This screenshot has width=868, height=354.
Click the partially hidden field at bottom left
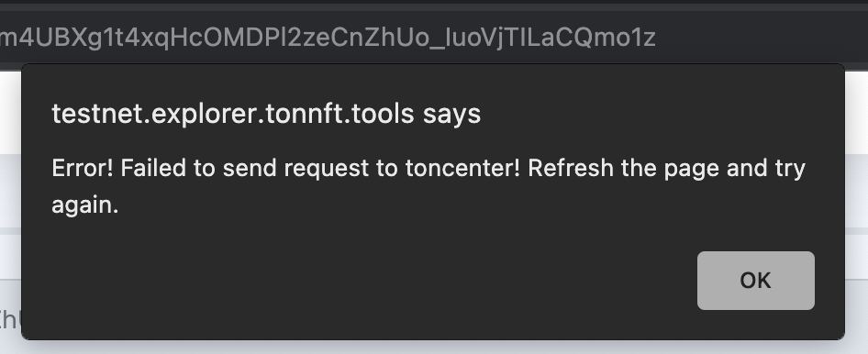pyautogui.click(x=10, y=317)
